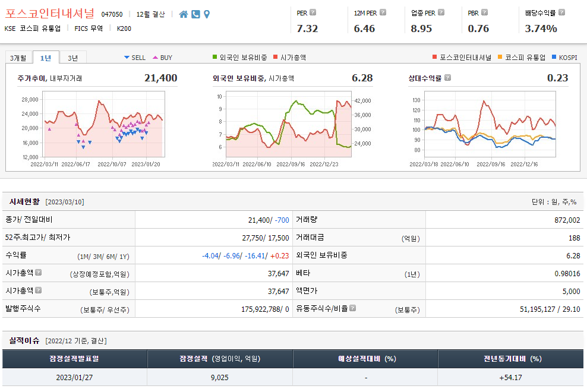Click the K200 index label
The height and width of the screenshot is (392, 587).
pos(124,29)
